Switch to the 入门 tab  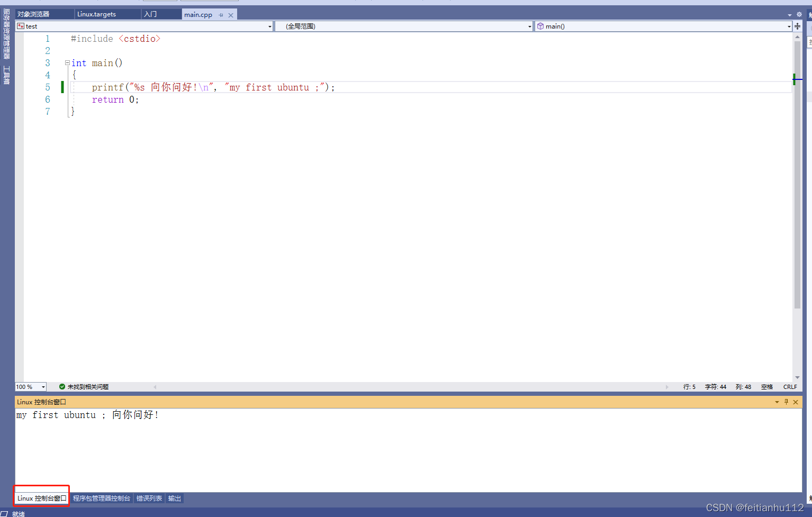point(161,14)
